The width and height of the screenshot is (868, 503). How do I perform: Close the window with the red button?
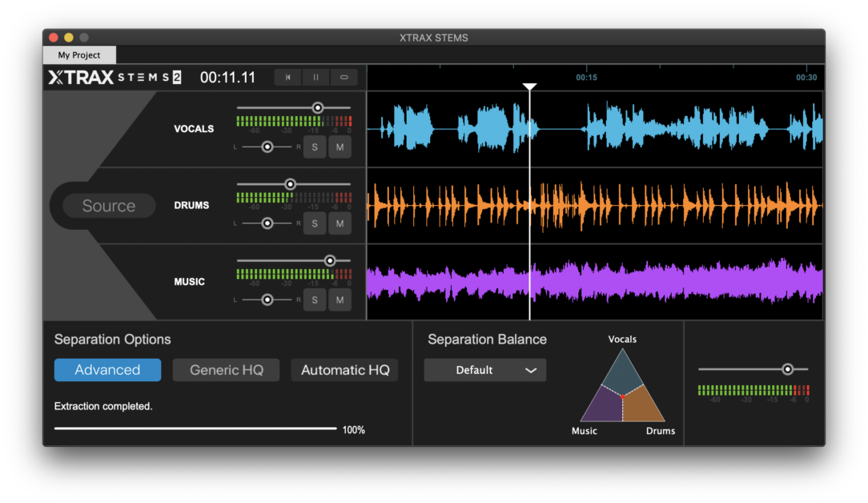click(x=54, y=37)
